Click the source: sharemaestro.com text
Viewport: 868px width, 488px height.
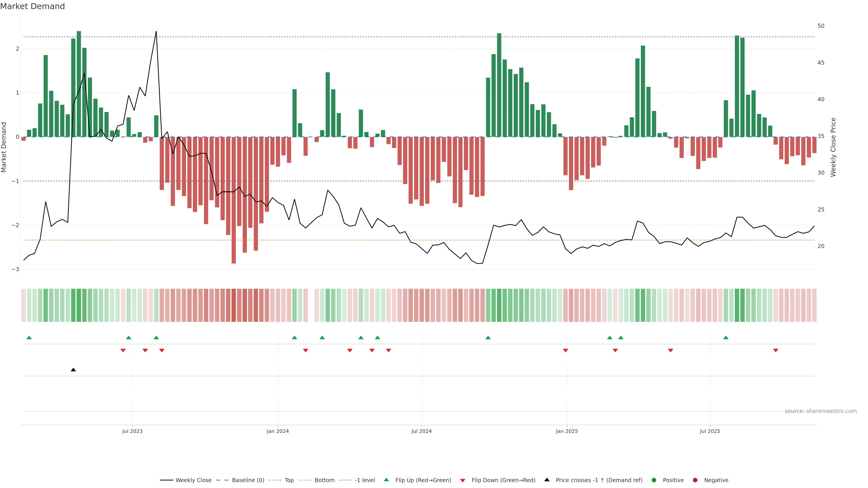point(821,411)
